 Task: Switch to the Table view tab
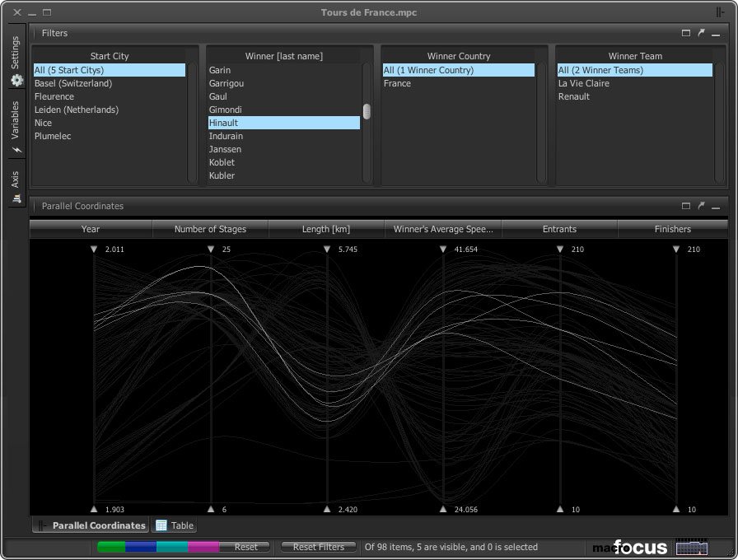pyautogui.click(x=175, y=525)
